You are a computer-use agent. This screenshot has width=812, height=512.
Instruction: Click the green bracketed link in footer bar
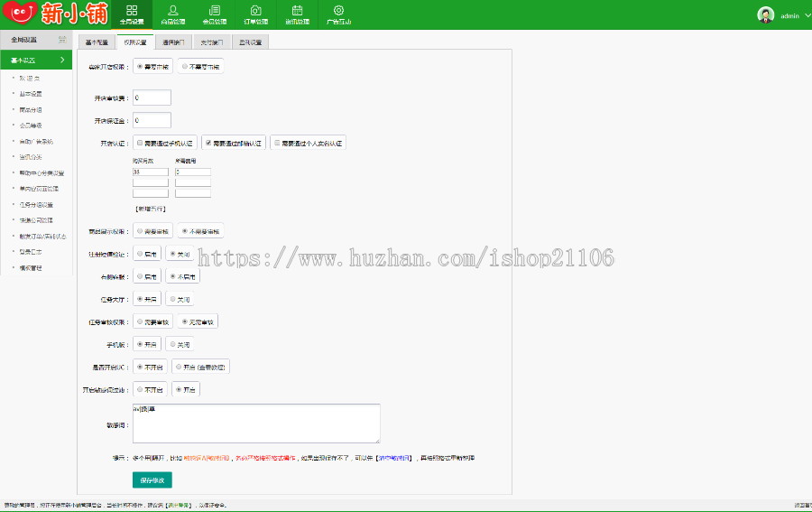[x=180, y=506]
